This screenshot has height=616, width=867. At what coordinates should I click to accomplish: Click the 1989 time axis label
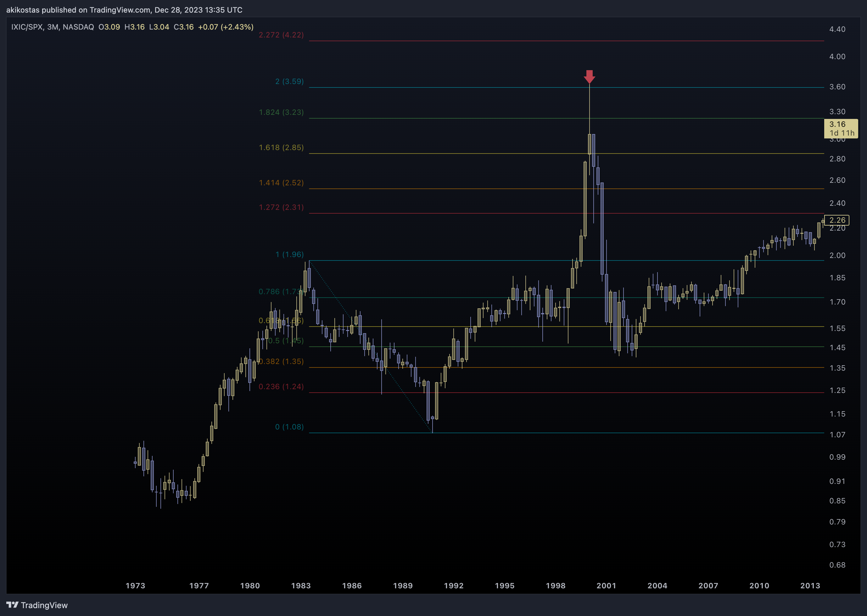pos(403,586)
